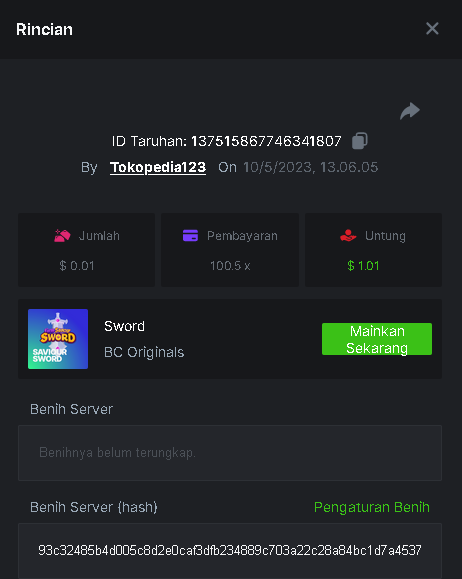The image size is (462, 579).
Task: Open the Saviour Sword game thumbnail
Action: coord(58,339)
